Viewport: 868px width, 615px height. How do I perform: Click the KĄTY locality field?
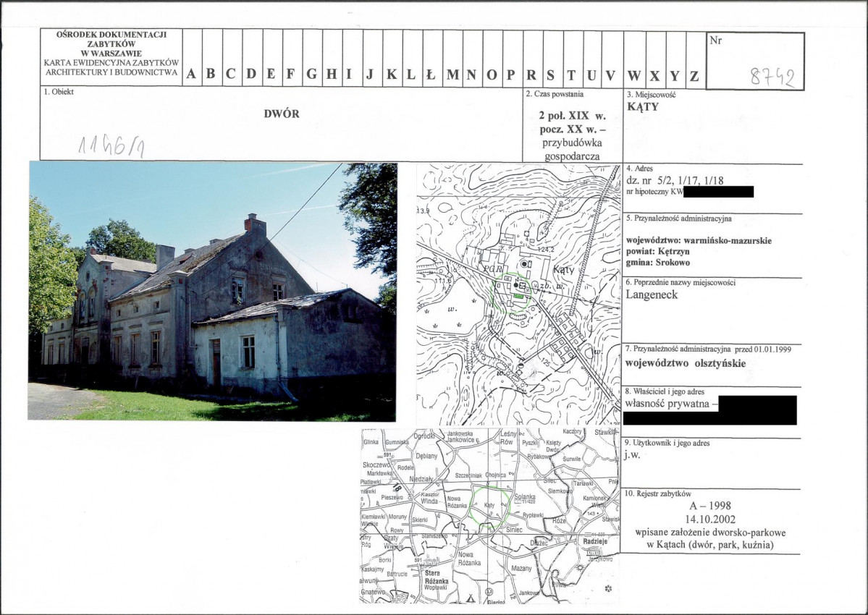point(643,107)
